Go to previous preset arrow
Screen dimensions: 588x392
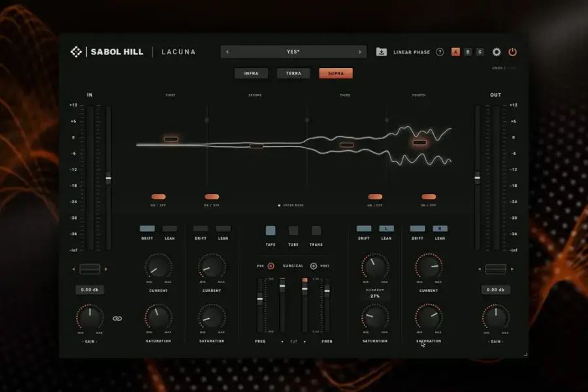point(227,52)
